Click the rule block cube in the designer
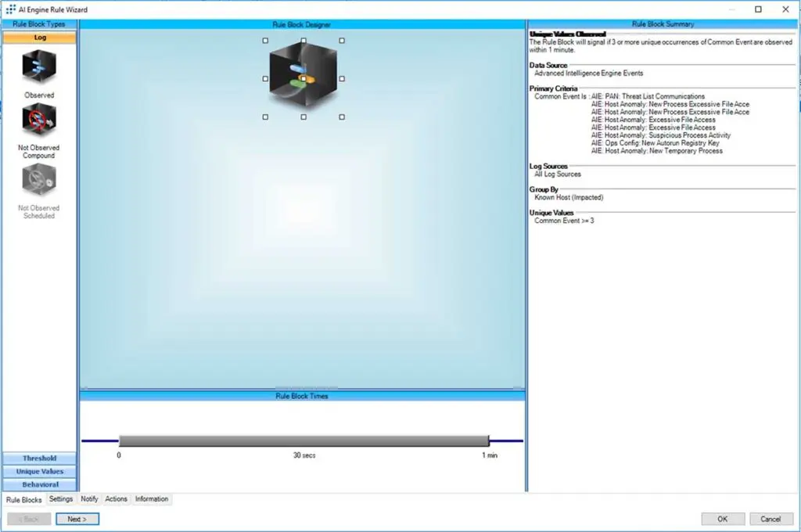The height and width of the screenshot is (532, 801). click(304, 76)
